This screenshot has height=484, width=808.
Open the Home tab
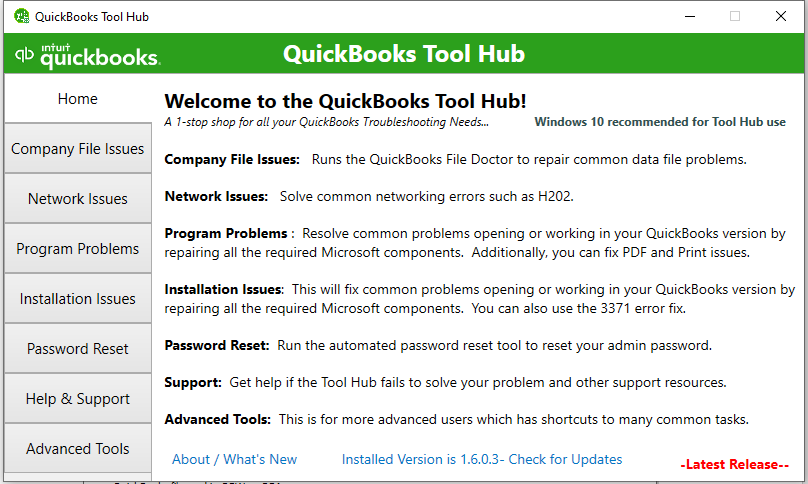[77, 99]
